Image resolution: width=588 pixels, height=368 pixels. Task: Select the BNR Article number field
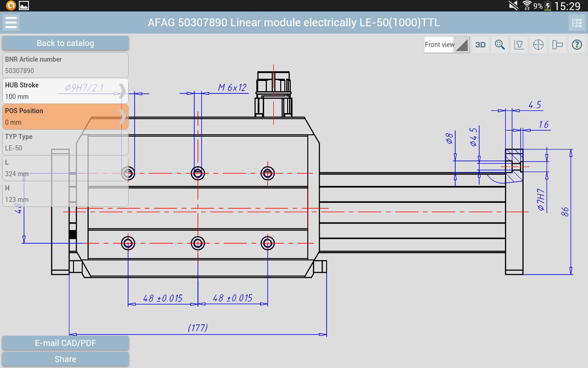coord(65,65)
